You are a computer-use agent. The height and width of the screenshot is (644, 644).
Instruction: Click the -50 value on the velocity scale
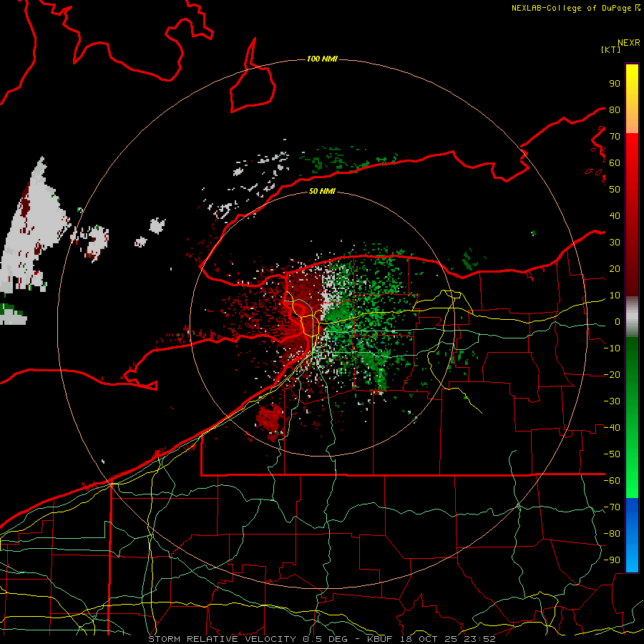[612, 454]
